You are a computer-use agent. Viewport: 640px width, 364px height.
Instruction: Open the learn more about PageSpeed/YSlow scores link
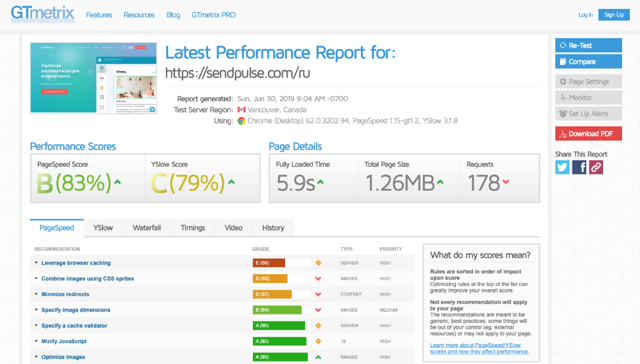479,349
